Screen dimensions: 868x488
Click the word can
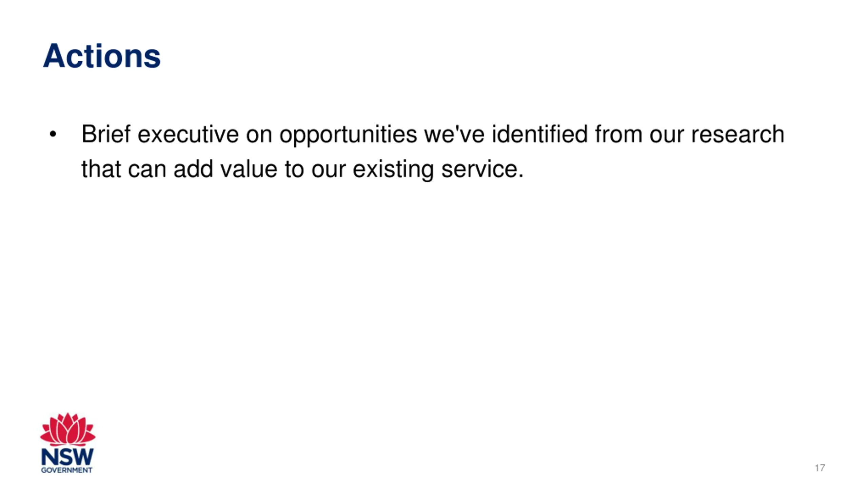(x=147, y=169)
